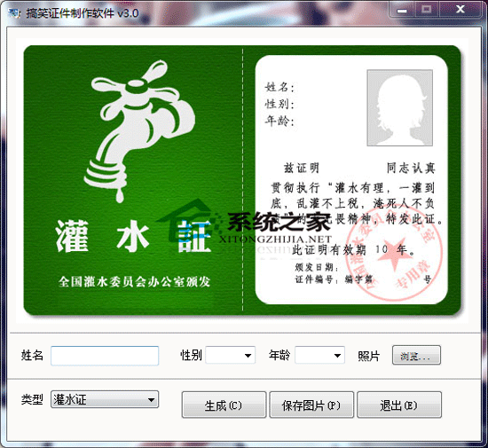Click the red official seal stamp
The image size is (488, 448).
click(x=394, y=253)
